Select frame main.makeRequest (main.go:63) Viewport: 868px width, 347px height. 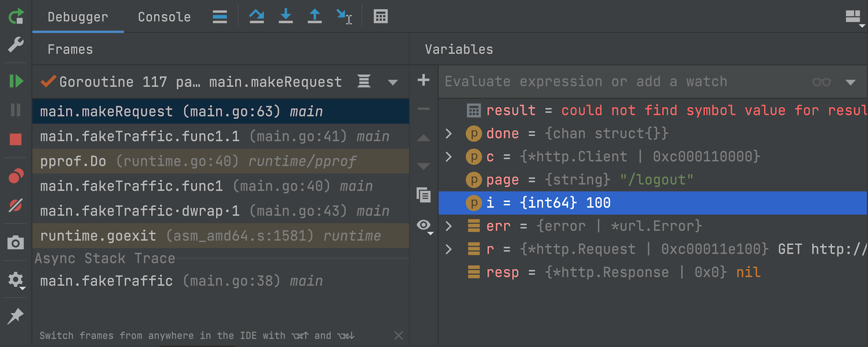(x=220, y=111)
